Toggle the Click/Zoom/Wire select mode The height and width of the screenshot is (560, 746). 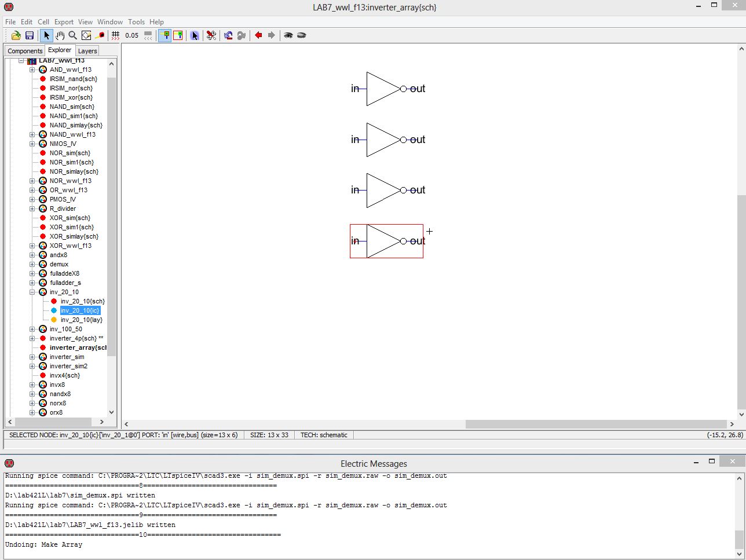pos(47,35)
